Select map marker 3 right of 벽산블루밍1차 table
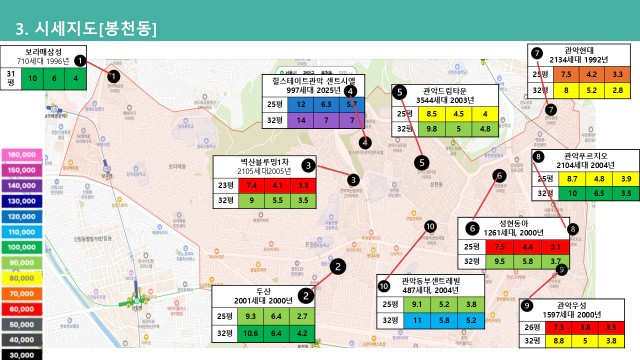Viewport: 640px width, 360px height. click(353, 180)
